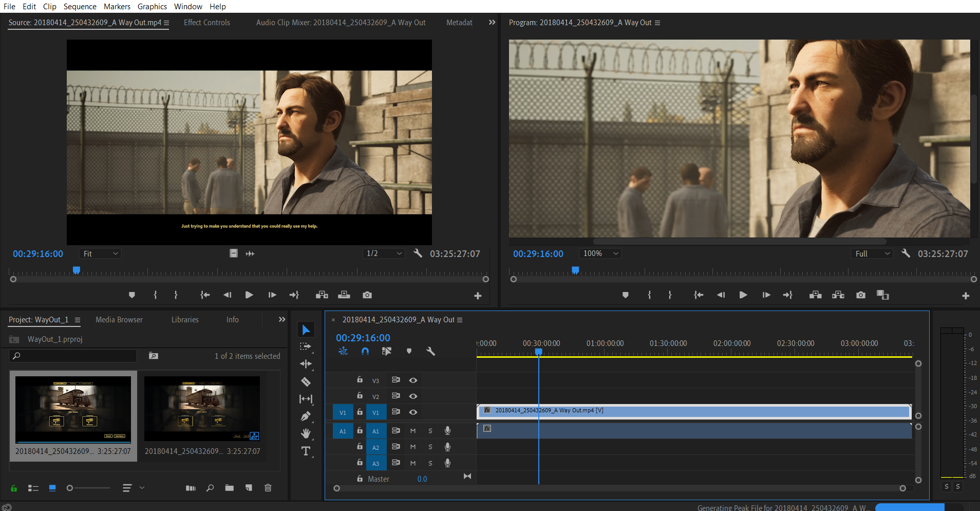
Task: Click Export Frame camera in Program monitor
Action: click(861, 295)
